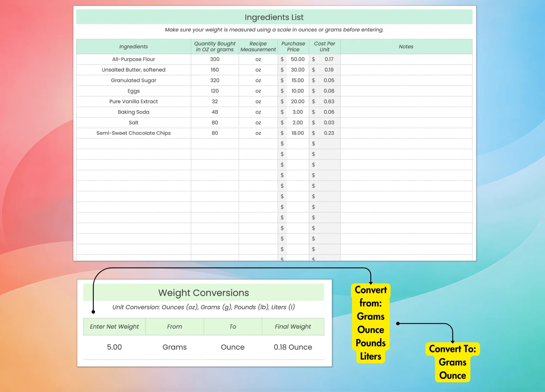This screenshot has width=545, height=392.
Task: Click quantity 120 for Eggs
Action: 215,91
